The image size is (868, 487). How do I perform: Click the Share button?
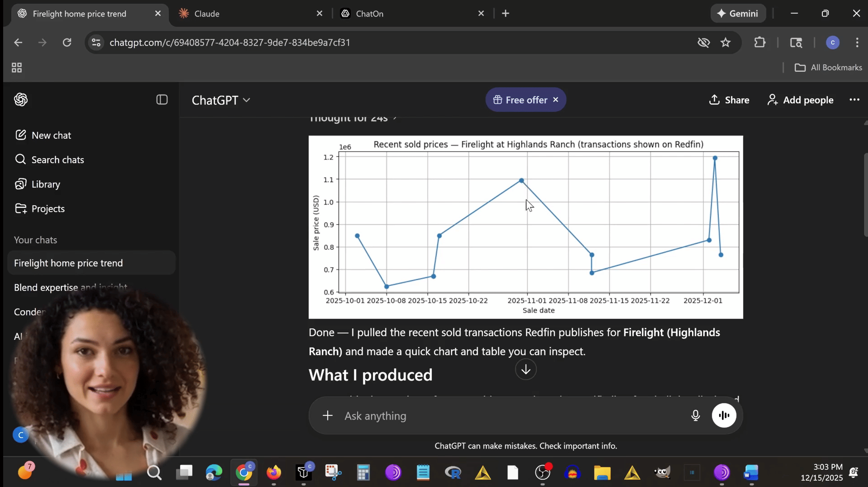729,100
